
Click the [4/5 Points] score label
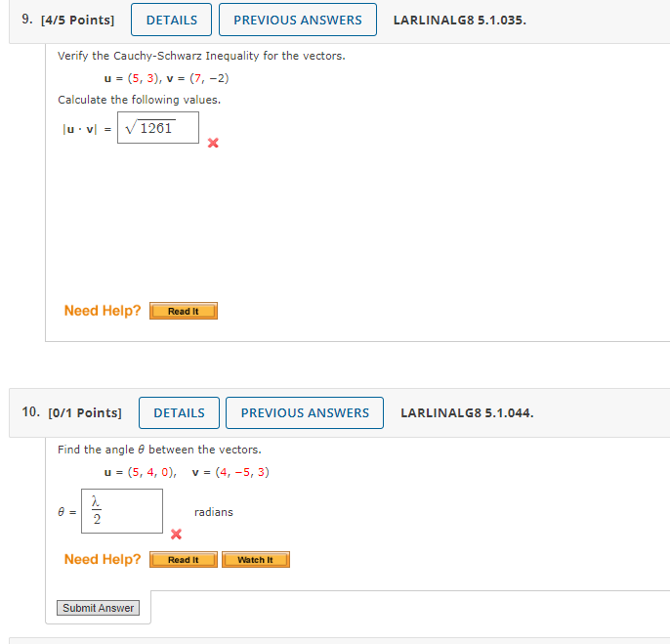tap(78, 21)
